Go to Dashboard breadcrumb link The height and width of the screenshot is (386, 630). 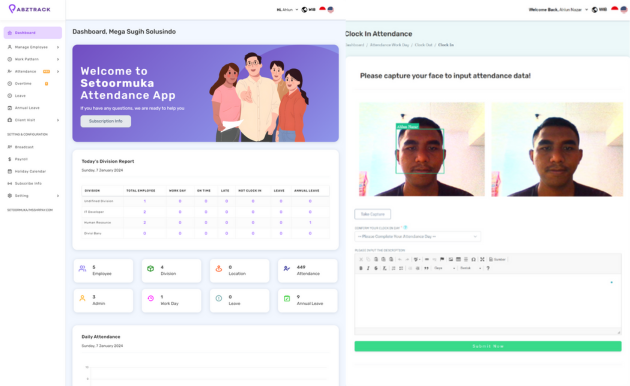tap(354, 45)
